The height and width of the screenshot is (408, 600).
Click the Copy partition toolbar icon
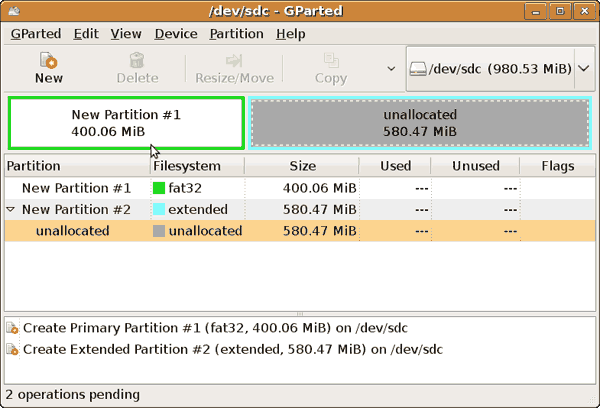coord(331,60)
